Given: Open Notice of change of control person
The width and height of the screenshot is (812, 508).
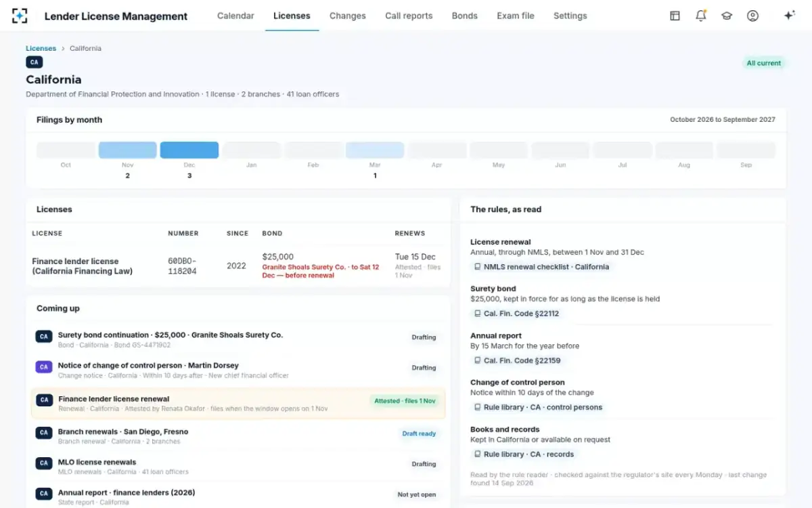Looking at the screenshot, I should [238, 370].
